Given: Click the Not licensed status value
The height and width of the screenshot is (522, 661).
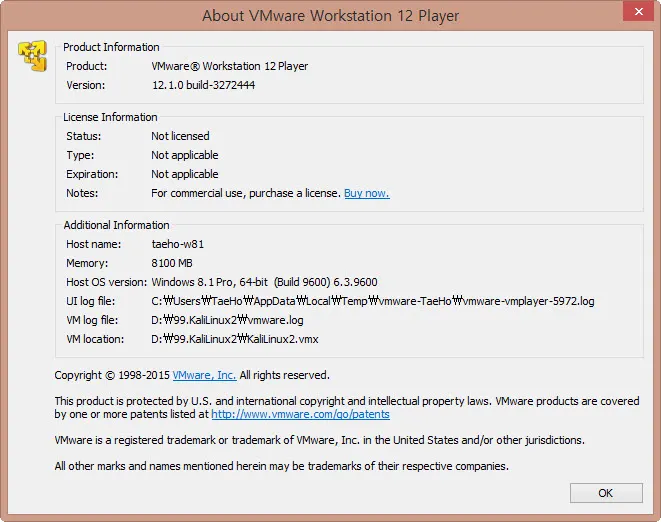Looking at the screenshot, I should (180, 136).
